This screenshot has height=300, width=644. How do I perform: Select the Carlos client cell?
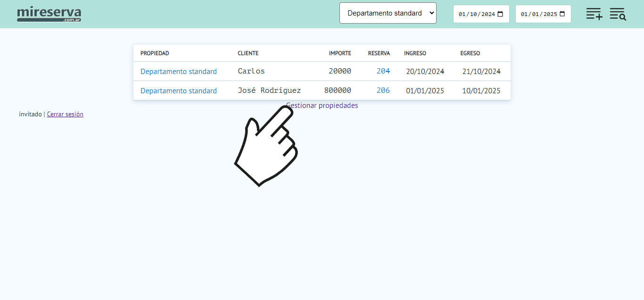click(x=251, y=71)
